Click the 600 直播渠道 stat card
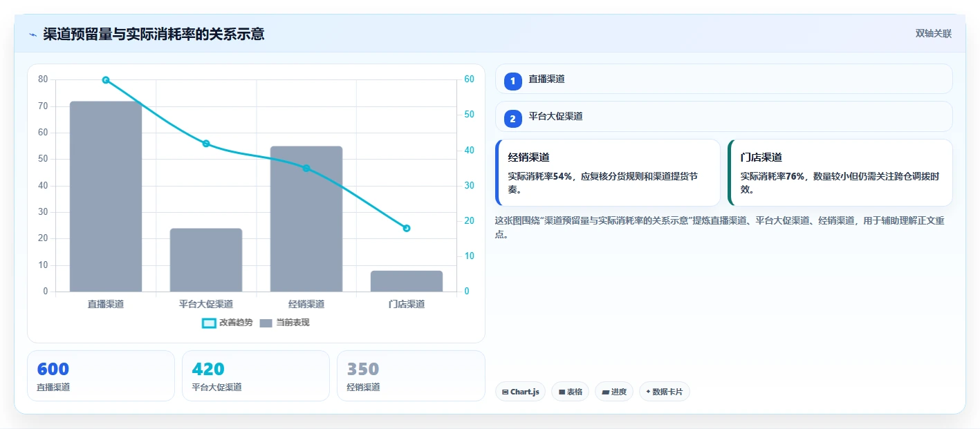The width and height of the screenshot is (980, 429). point(101,376)
